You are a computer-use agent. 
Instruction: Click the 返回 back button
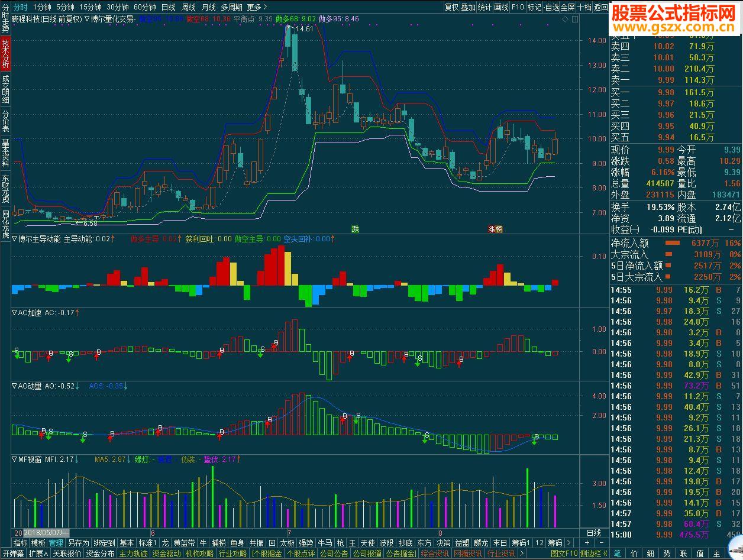pos(600,7)
